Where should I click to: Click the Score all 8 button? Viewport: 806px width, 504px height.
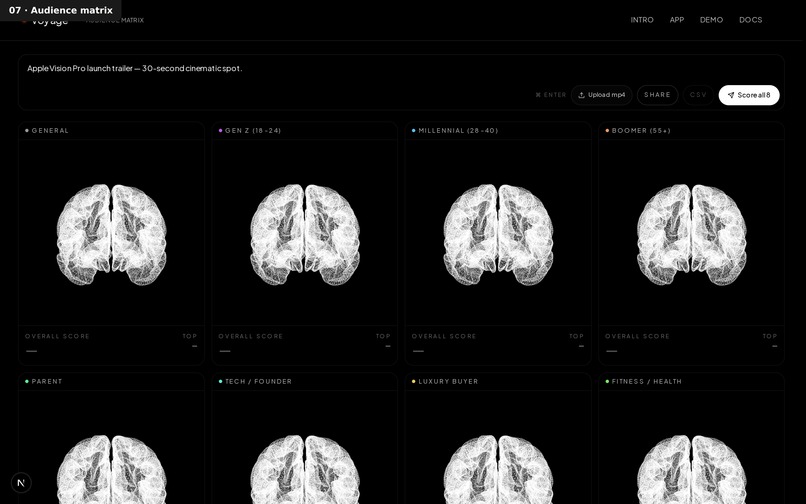coord(749,95)
